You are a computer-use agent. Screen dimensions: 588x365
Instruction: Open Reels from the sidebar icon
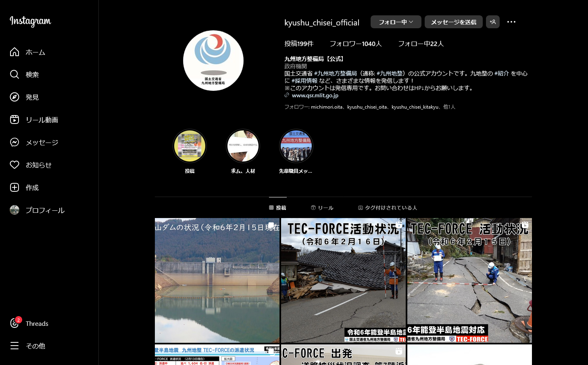pyautogui.click(x=15, y=120)
